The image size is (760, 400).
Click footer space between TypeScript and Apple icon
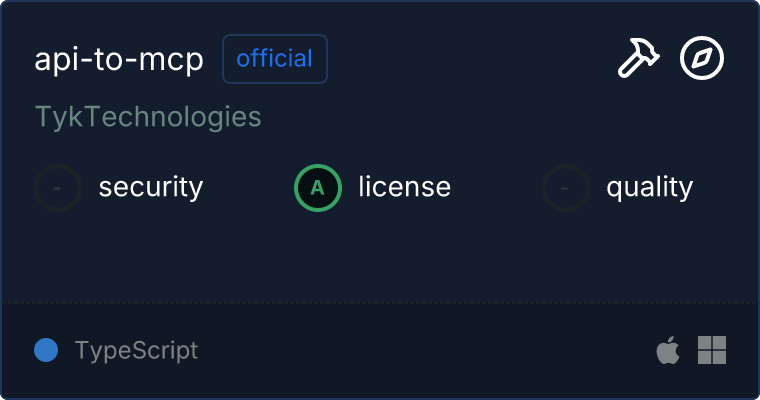coord(420,350)
